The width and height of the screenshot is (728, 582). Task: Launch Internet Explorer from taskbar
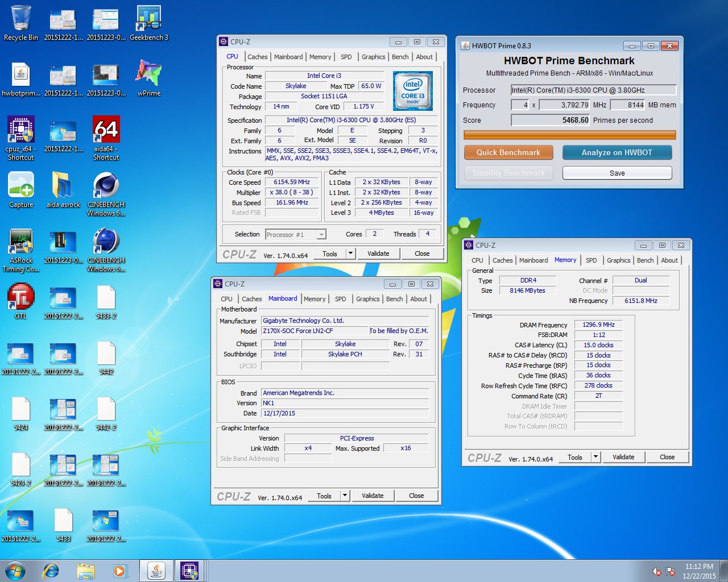point(51,571)
